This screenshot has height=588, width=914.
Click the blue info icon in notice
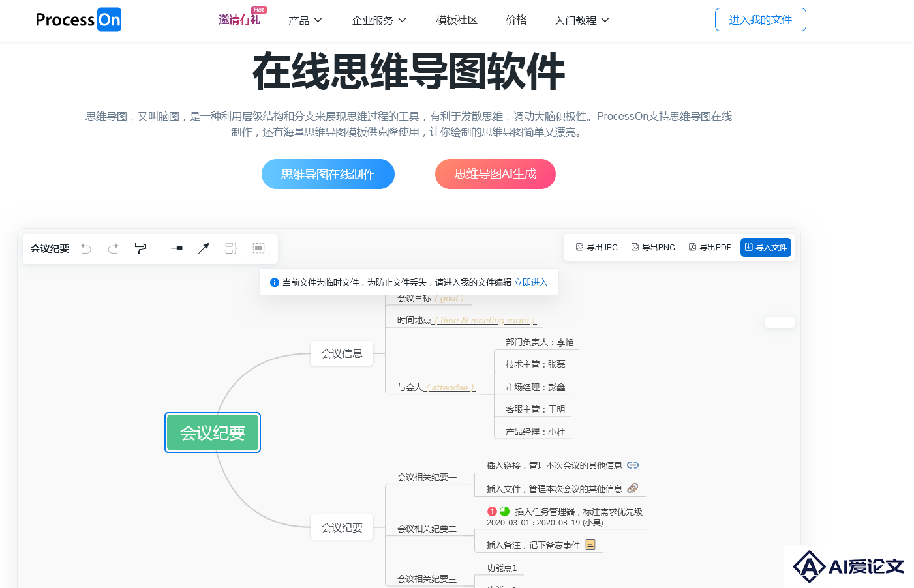click(275, 282)
